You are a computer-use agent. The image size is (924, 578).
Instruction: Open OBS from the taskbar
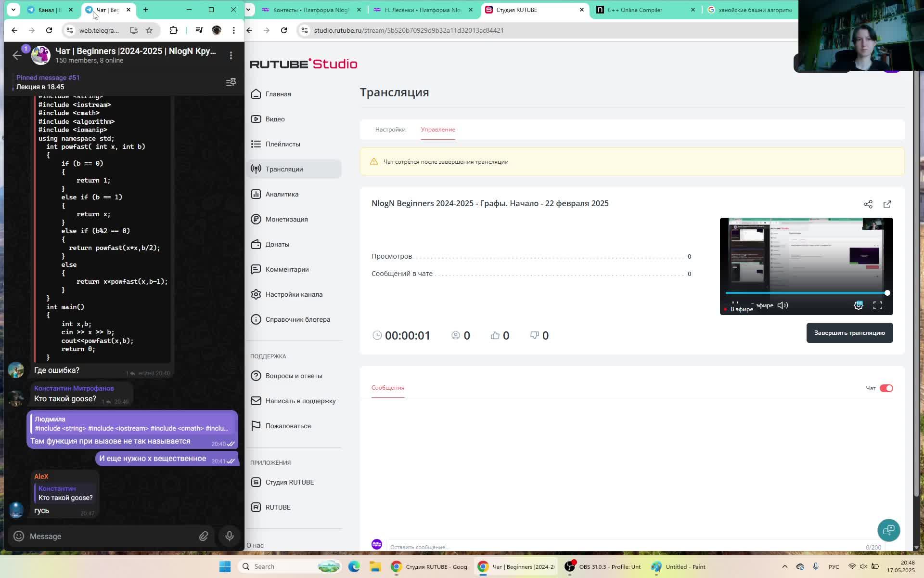[604, 566]
